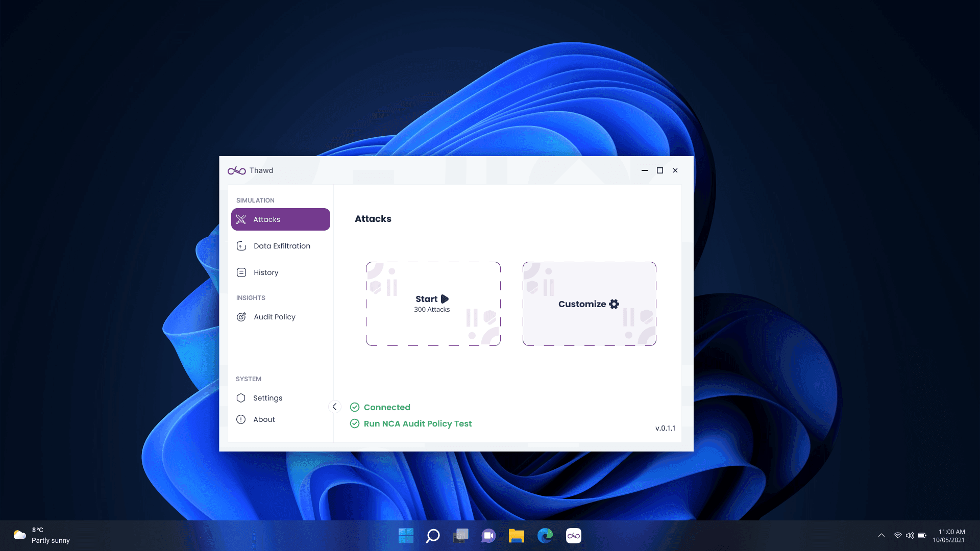The width and height of the screenshot is (980, 551).
Task: Click the Settings hexagon icon
Action: point(241,398)
